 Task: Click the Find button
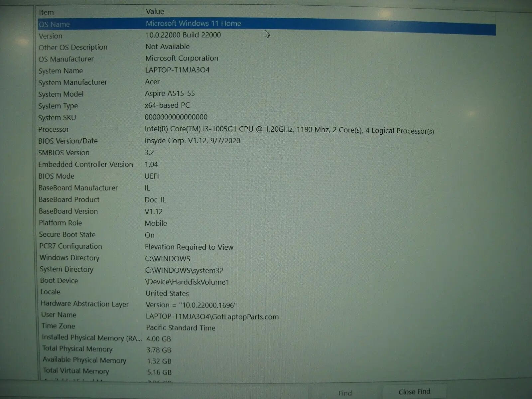(x=345, y=393)
